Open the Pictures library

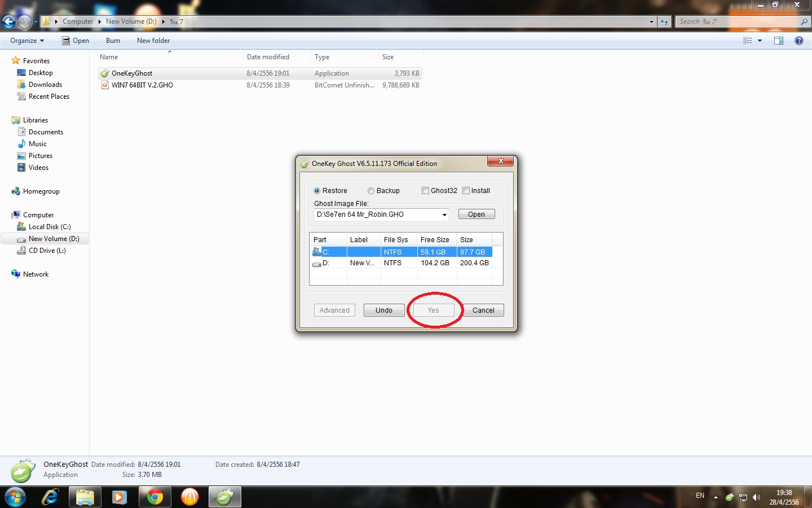[x=41, y=156]
